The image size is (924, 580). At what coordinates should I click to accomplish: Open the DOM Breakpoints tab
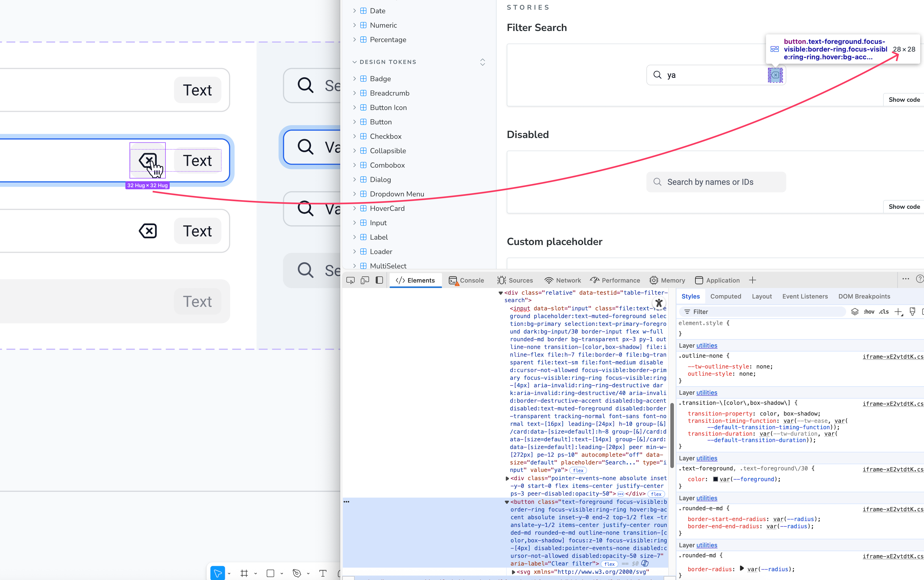click(x=864, y=296)
